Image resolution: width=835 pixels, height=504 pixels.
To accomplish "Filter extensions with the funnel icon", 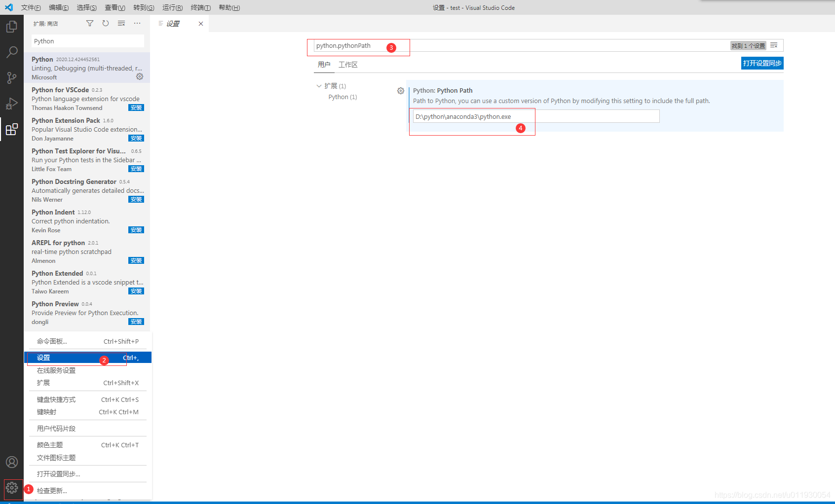I will pyautogui.click(x=90, y=23).
